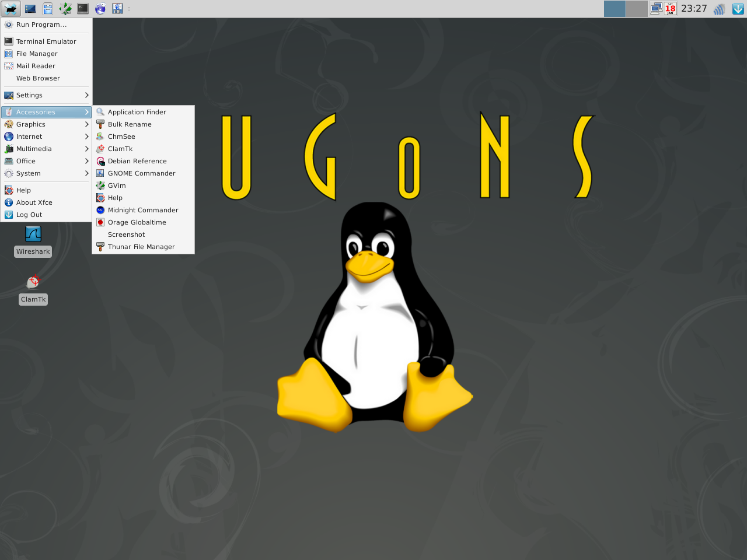Launch GVim from Accessories submenu
Viewport: 747px width, 560px height.
[143, 185]
